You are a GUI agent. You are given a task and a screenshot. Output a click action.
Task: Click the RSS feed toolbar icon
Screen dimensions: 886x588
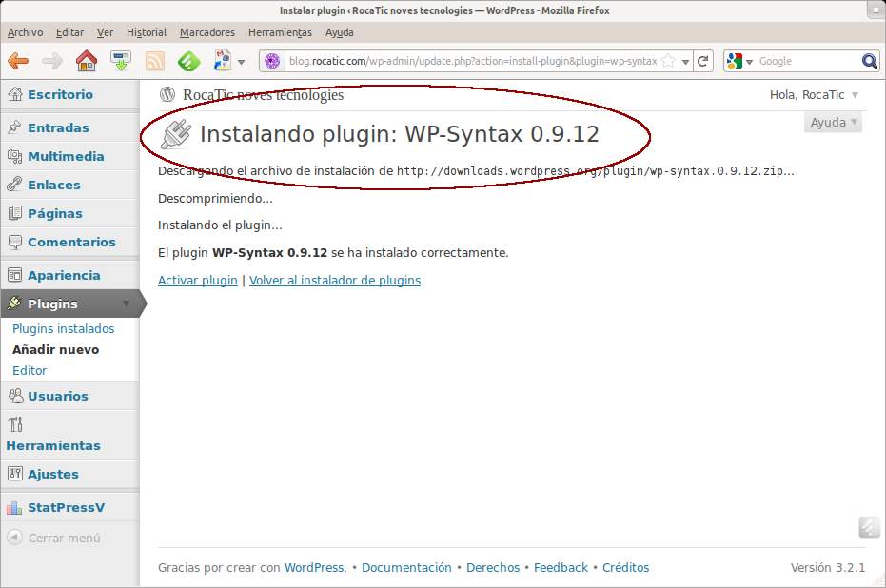coord(155,61)
